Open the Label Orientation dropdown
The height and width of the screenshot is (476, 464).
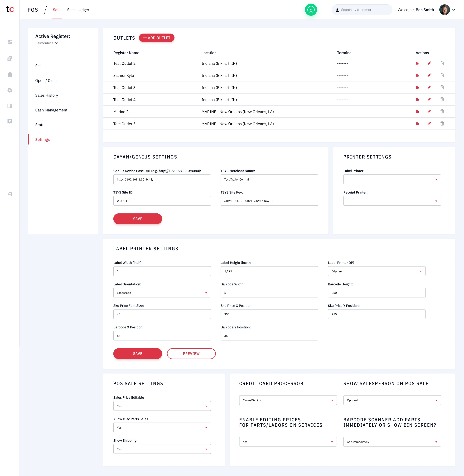pyautogui.click(x=162, y=293)
